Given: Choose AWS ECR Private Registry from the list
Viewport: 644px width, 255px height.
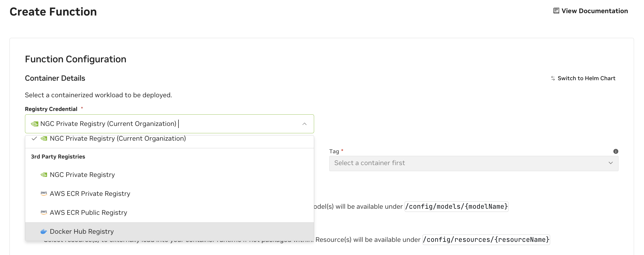Looking at the screenshot, I should point(90,193).
